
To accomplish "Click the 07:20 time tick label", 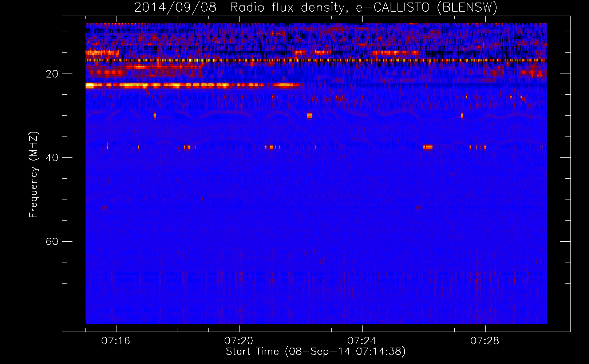I will tap(239, 341).
